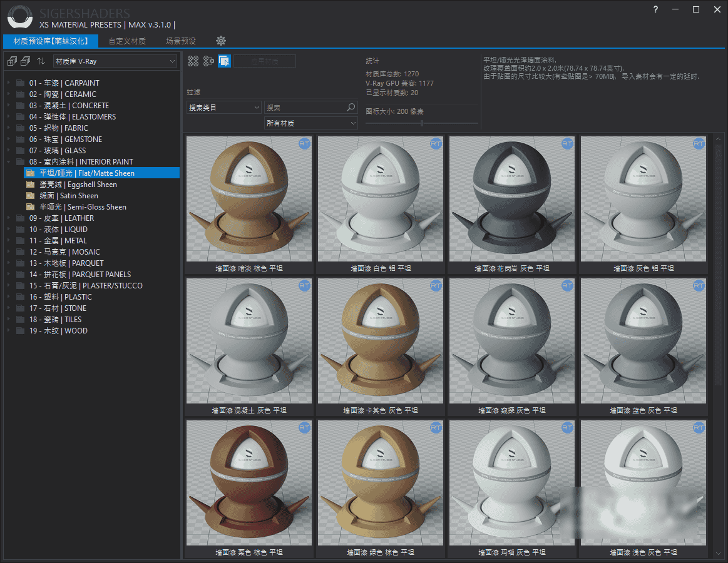Screen dimensions: 728x563
Task: Select 10 - 液体 LIQUID folder
Action: (x=58, y=230)
